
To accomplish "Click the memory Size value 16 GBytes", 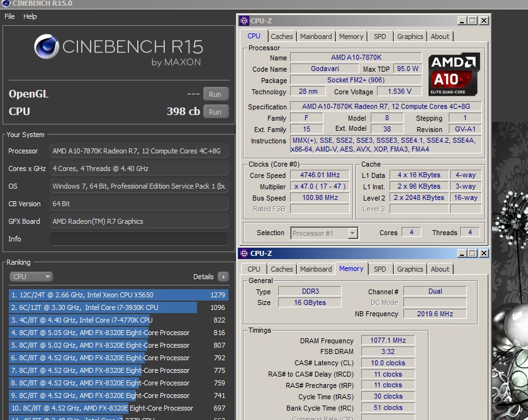I will click(310, 302).
